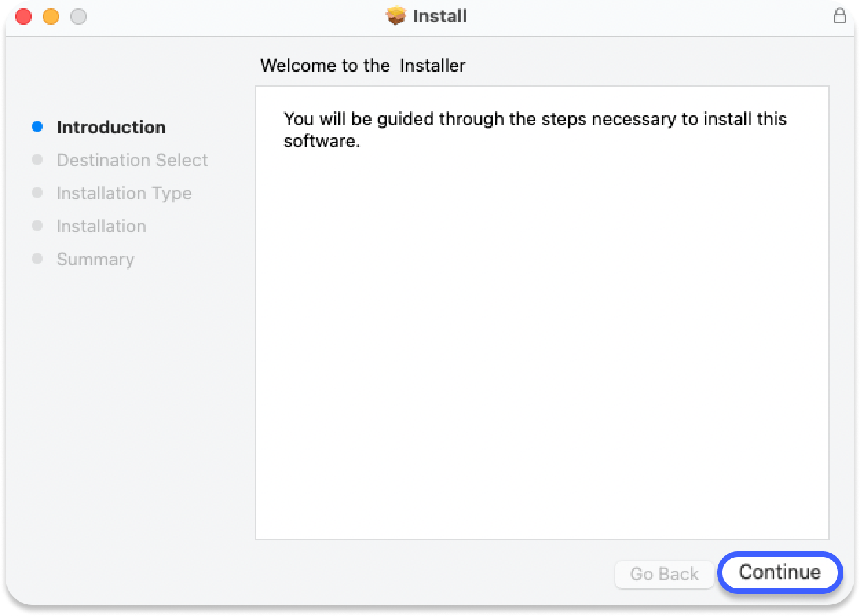Click the Continue button
Screen dimensions: 860x616
[780, 573]
